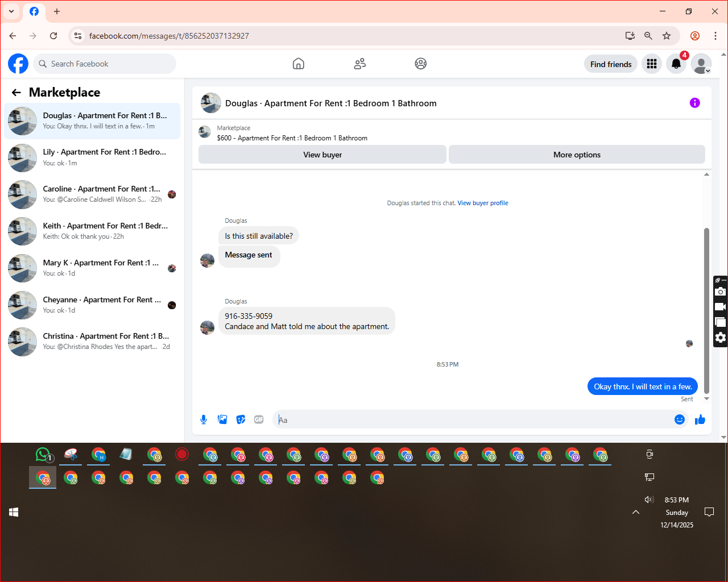Viewport: 728px width, 582px height.
Task: Open the Marketplace listing $600 apartment link
Action: tap(292, 138)
